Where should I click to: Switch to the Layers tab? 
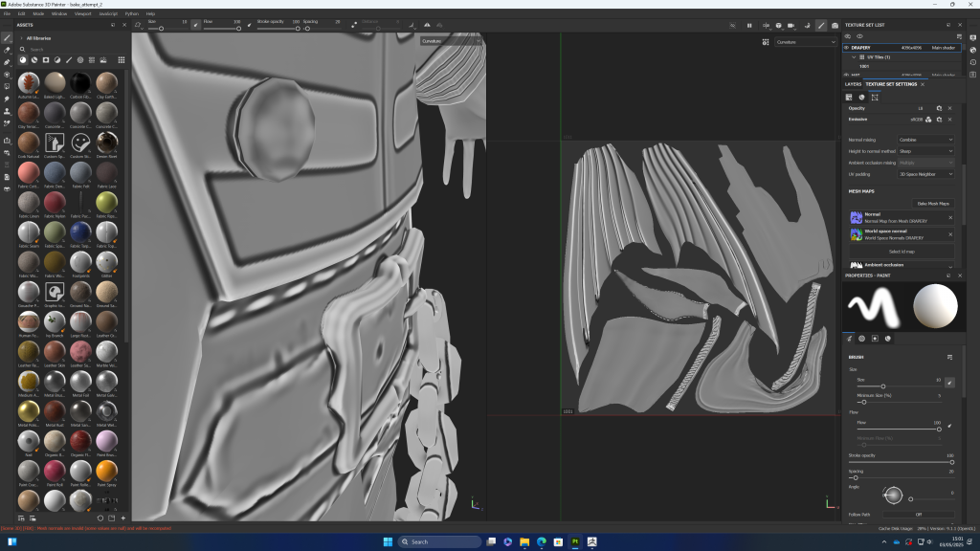tap(853, 84)
